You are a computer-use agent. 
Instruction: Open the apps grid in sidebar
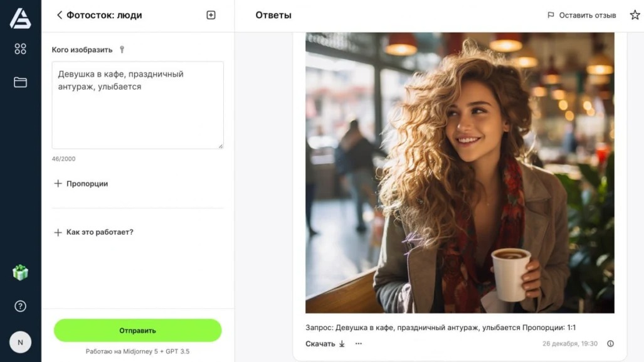pos(20,49)
